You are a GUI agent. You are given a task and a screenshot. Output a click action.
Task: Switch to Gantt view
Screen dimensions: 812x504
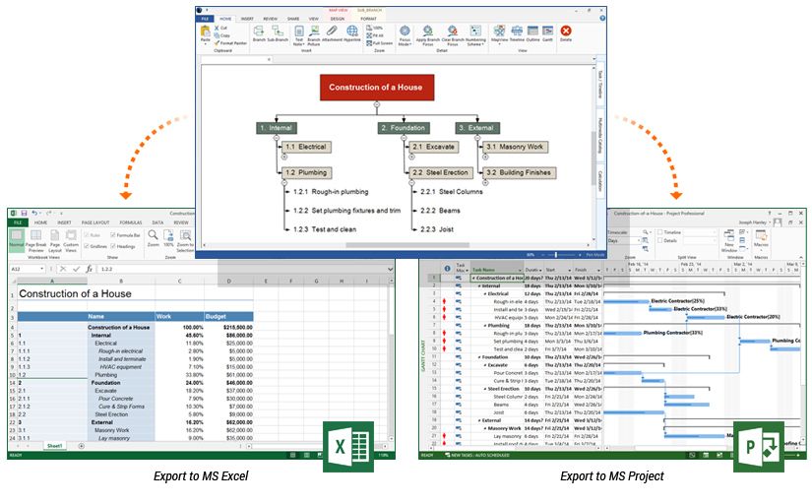547,33
